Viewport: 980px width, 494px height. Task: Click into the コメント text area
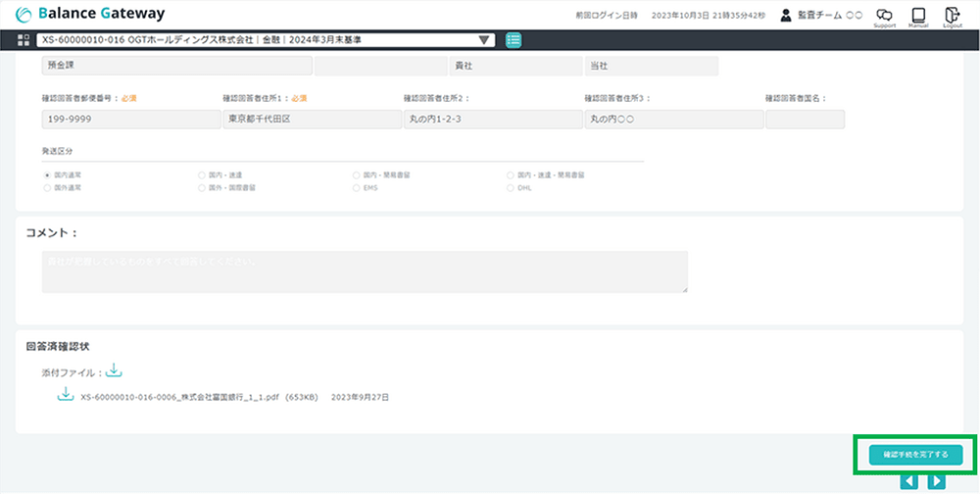(365, 272)
